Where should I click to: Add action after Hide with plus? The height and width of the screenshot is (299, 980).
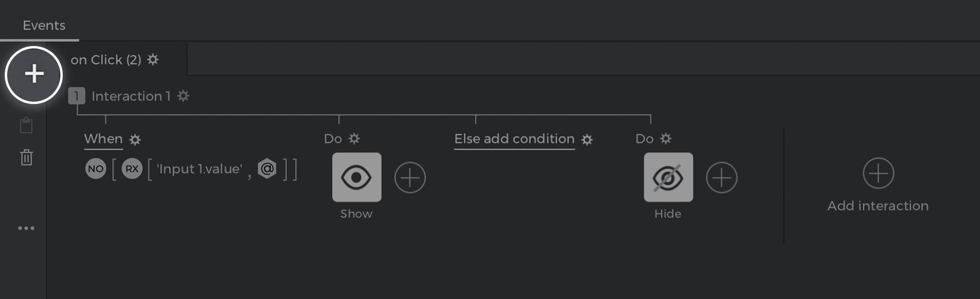pos(721,178)
